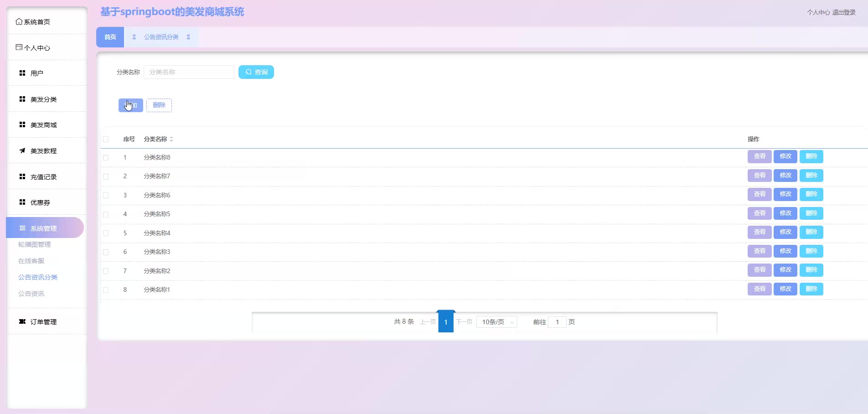Check the checkbox for row 分类名称5
This screenshot has width=868, height=414.
tap(106, 214)
